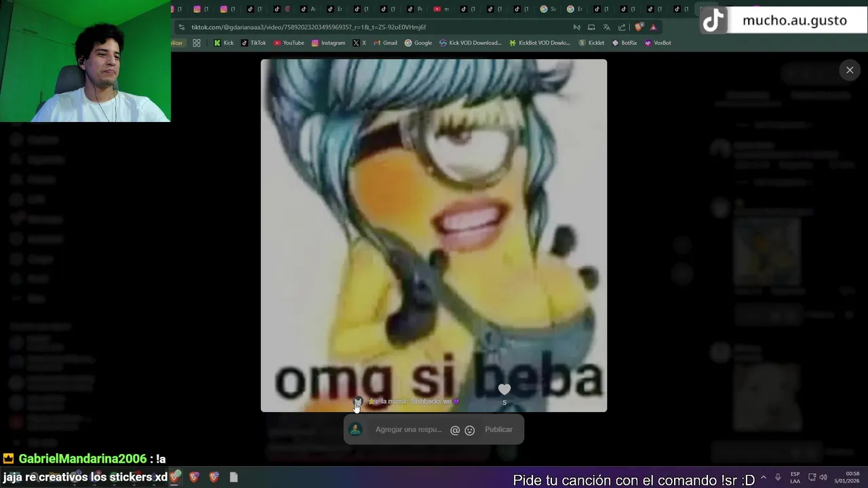Insert a mention with the @ icon
Viewport: 868px width, 488px height.
[x=455, y=430]
